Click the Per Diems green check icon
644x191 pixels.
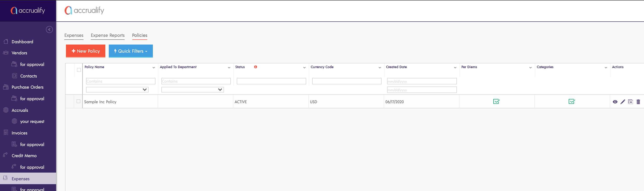tap(496, 101)
